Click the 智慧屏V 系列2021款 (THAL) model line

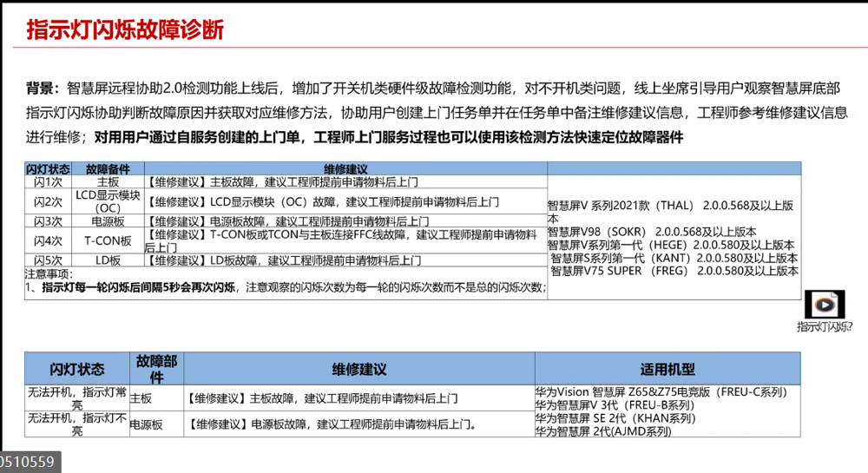[671, 212]
